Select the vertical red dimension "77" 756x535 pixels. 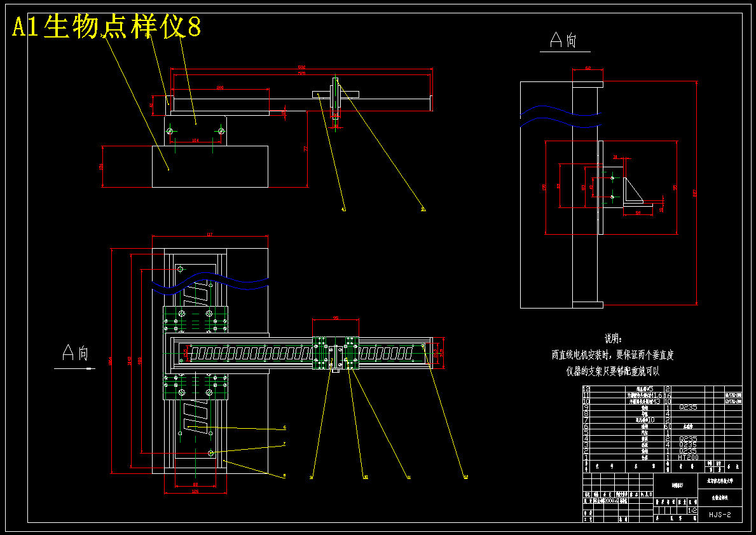point(305,149)
